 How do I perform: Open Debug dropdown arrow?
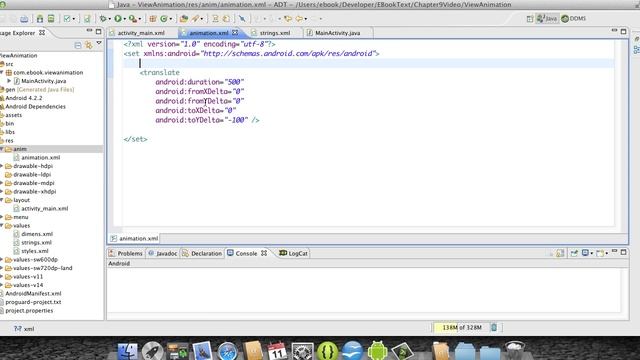tap(110, 19)
